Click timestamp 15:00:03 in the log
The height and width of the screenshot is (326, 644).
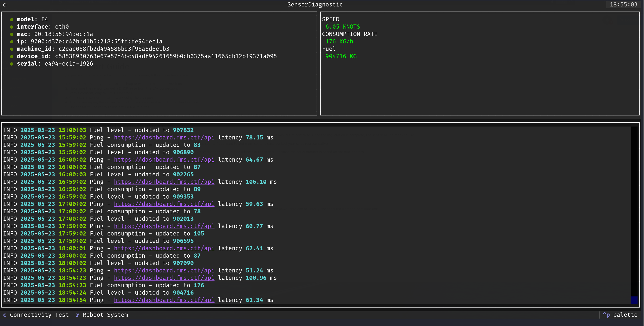tap(72, 130)
